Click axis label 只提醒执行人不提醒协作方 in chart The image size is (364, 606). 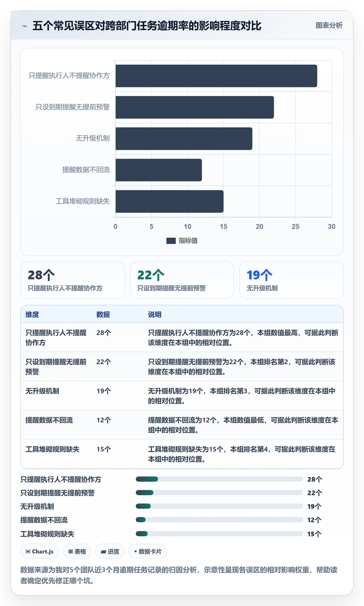pyautogui.click(x=69, y=75)
